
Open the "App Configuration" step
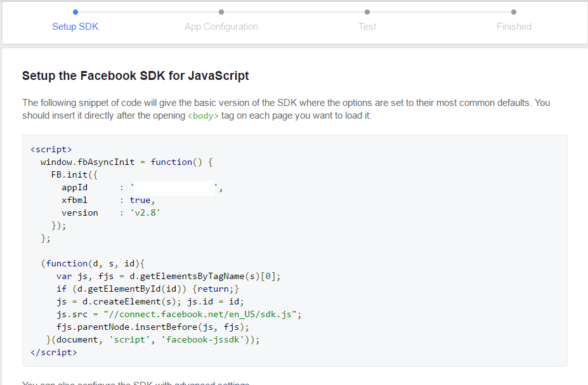click(x=221, y=27)
